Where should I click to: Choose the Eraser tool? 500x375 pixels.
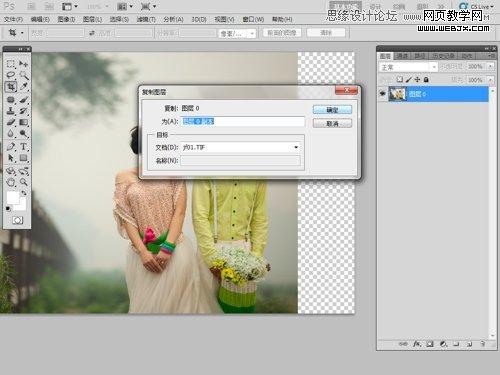pyautogui.click(x=11, y=122)
